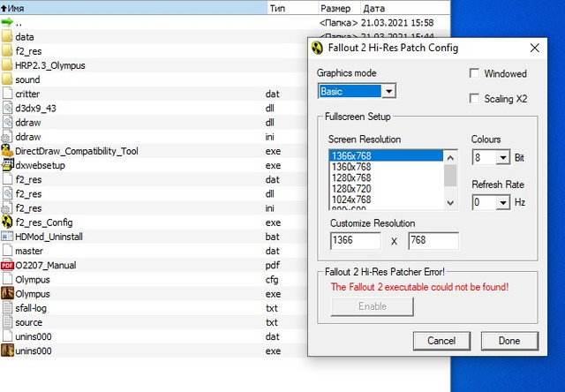Viewport: 565px width, 392px height.
Task: Click the dxwebsetup exe icon
Action: coord(7,165)
